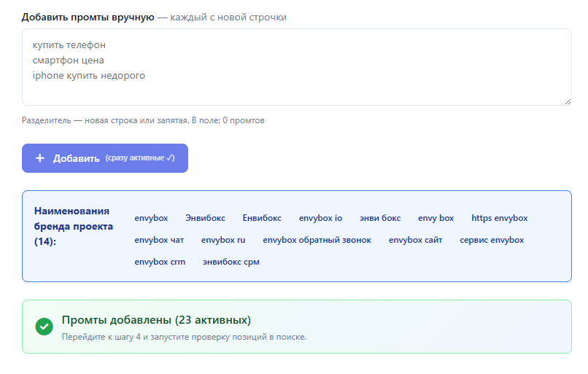
Task: Click the manual prompts textarea
Action: click(x=297, y=67)
